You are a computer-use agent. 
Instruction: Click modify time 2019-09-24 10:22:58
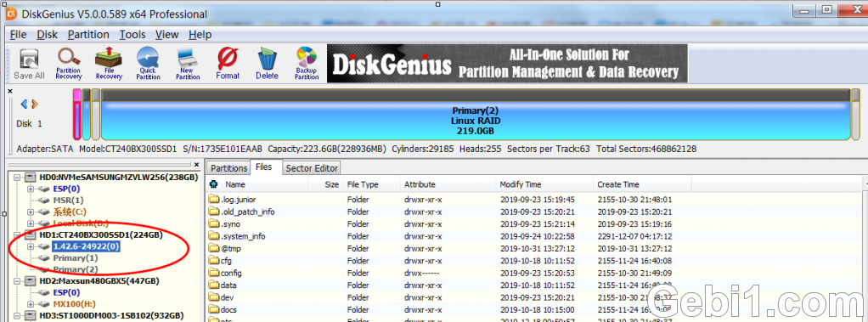point(538,236)
